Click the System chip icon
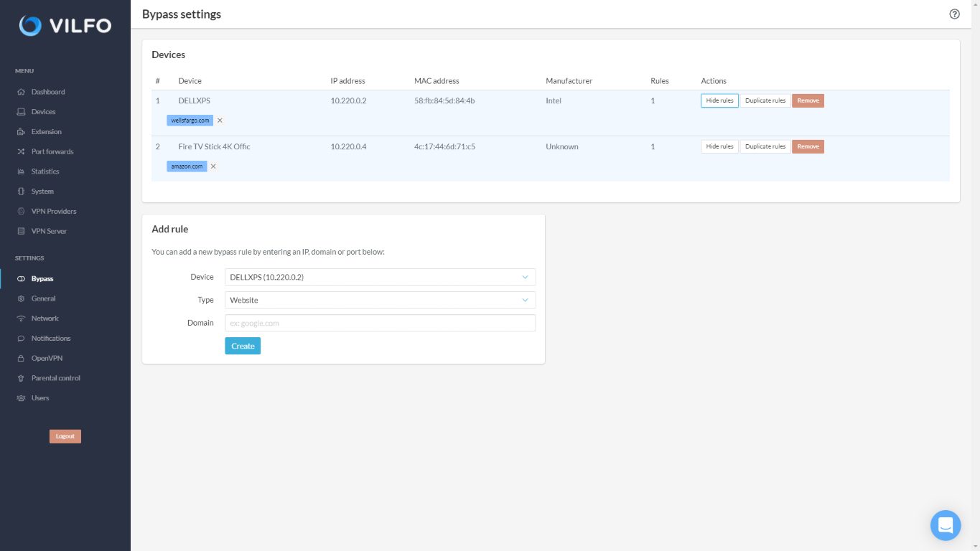Viewport: 980px width, 551px height. point(21,192)
